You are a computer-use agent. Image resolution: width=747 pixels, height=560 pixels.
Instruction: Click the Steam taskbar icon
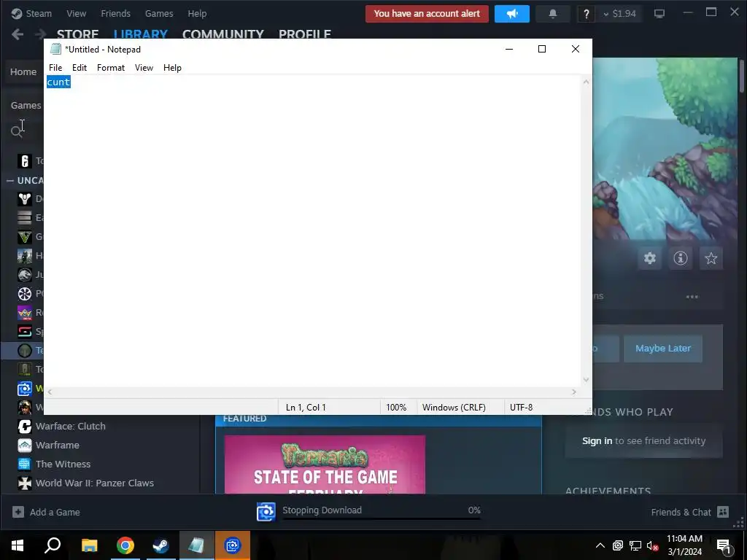(161, 545)
